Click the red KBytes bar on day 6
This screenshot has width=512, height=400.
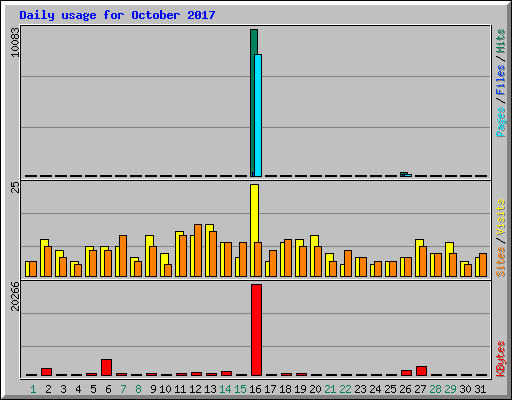pyautogui.click(x=106, y=367)
